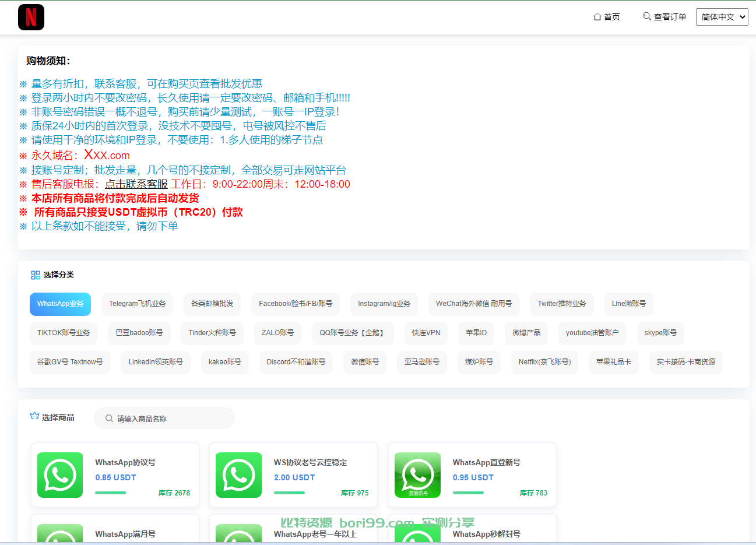
Task: Click WhatsApp协议号 product icon
Action: (60, 475)
